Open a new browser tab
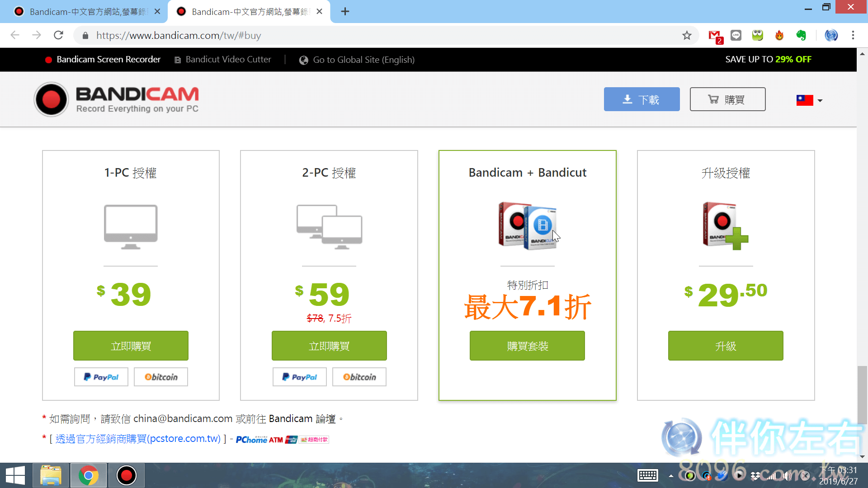868x488 pixels. click(345, 11)
